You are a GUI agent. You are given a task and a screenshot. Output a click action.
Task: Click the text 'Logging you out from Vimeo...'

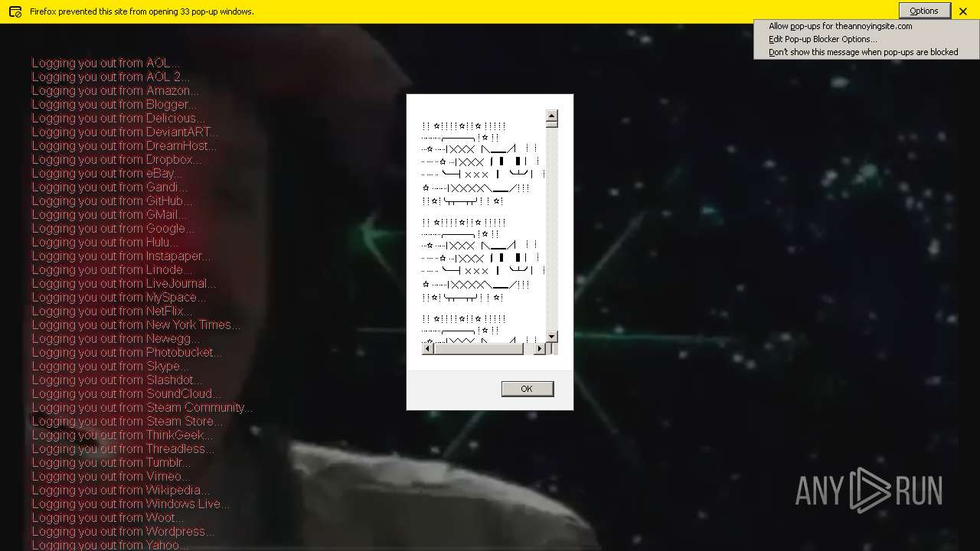point(111,476)
